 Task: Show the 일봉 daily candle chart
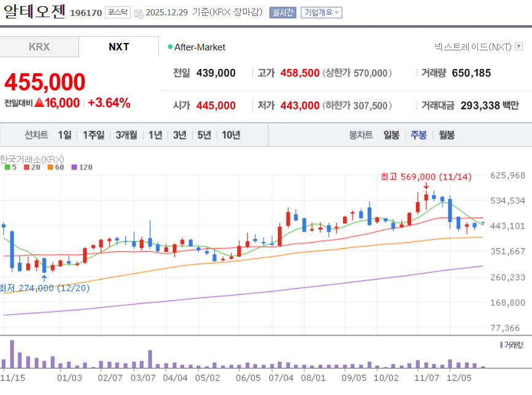coord(391,135)
